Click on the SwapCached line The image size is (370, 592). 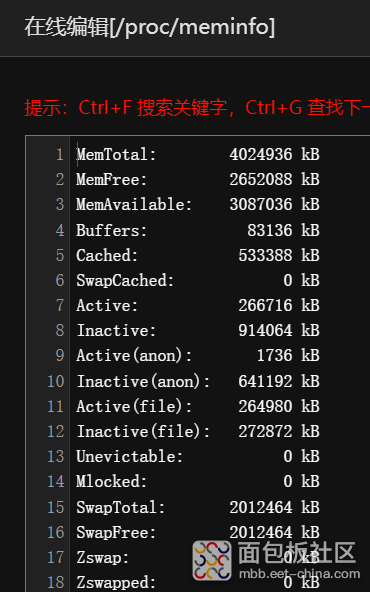198,280
